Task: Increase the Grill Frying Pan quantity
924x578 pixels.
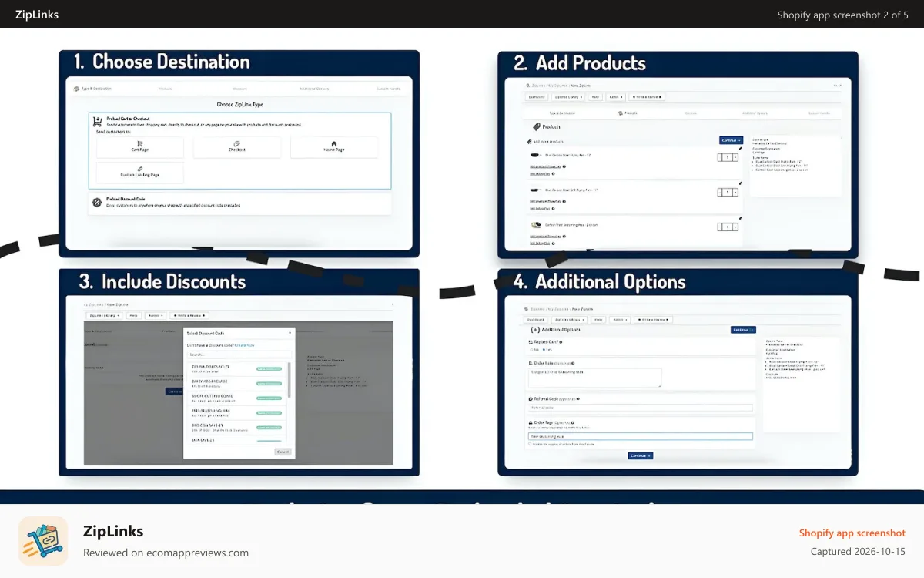Action: pyautogui.click(x=735, y=192)
